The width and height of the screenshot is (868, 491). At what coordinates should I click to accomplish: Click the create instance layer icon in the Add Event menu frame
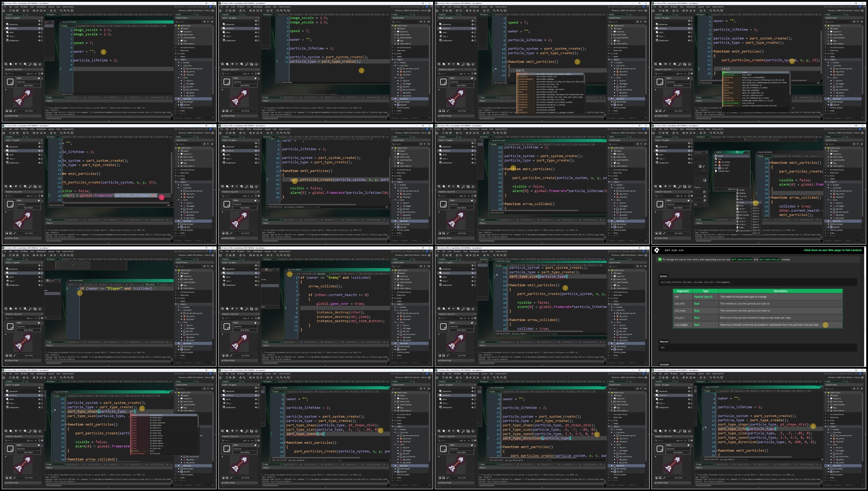pyautogui.click(x=660, y=187)
